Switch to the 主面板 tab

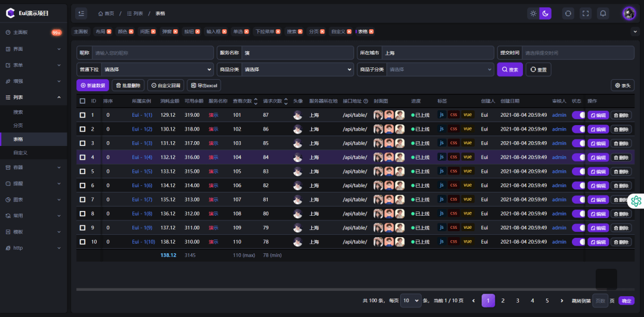click(x=81, y=32)
